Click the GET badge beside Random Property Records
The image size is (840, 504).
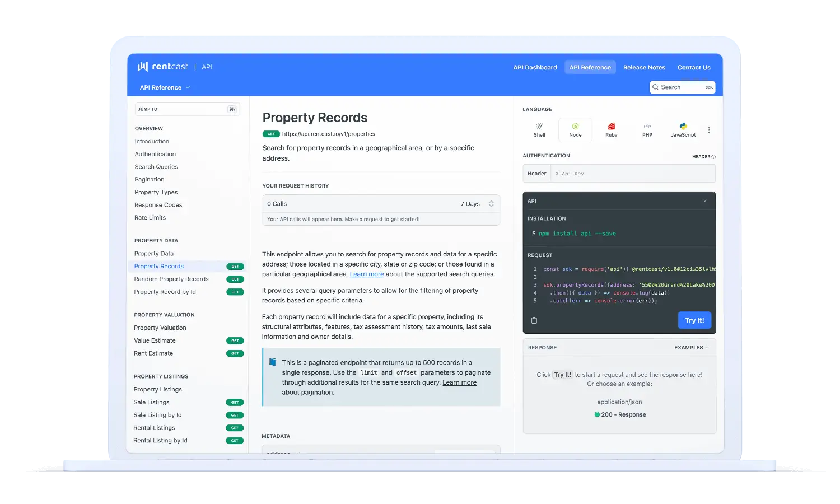[235, 279]
